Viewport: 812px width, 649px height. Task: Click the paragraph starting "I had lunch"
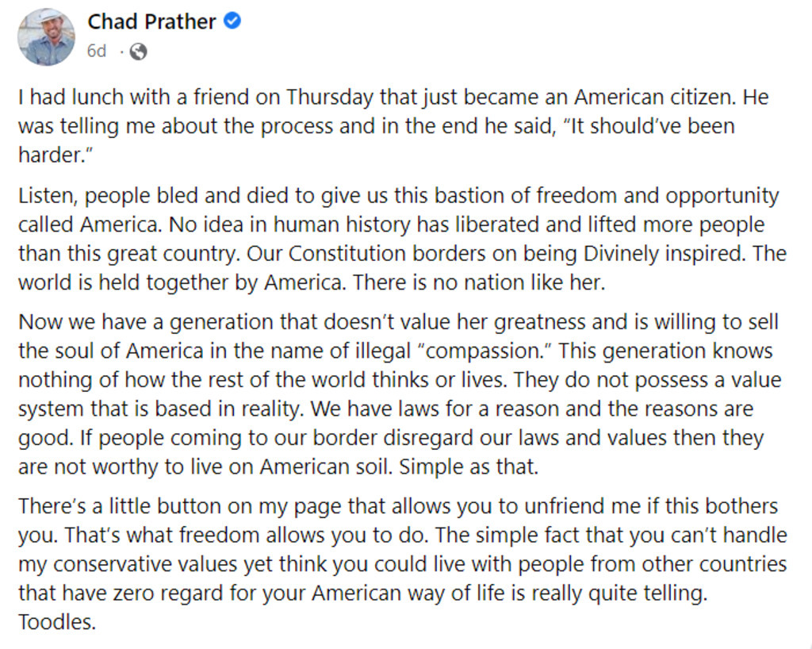point(393,126)
